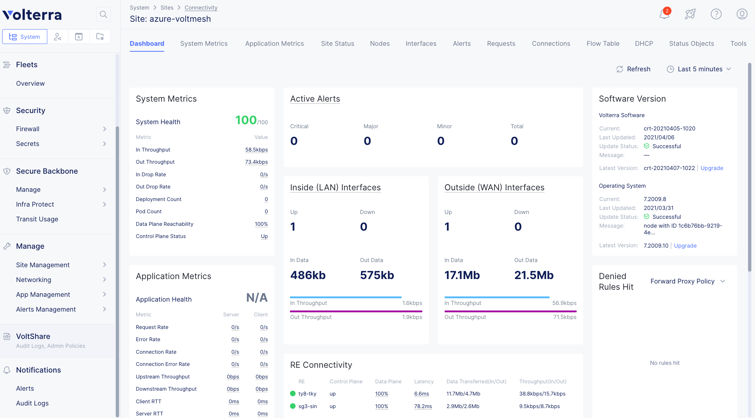Click Upgrade link for Volterra Software
The width and height of the screenshot is (755, 418).
712,168
